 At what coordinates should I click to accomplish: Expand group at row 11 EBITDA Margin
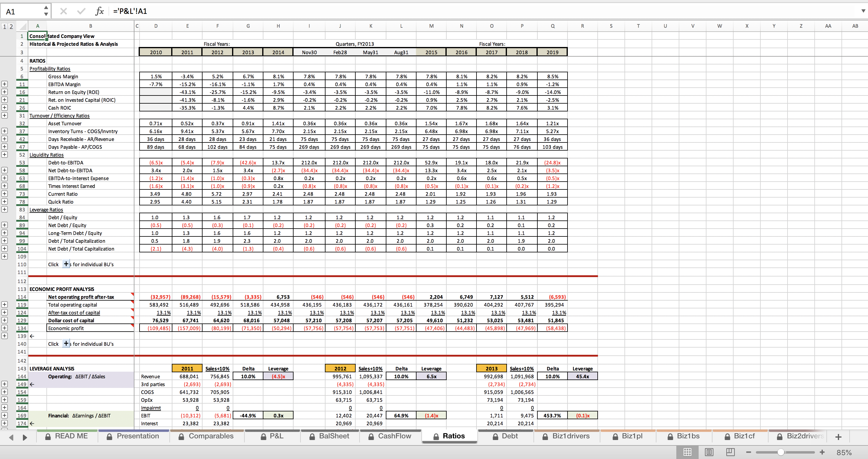pyautogui.click(x=5, y=84)
